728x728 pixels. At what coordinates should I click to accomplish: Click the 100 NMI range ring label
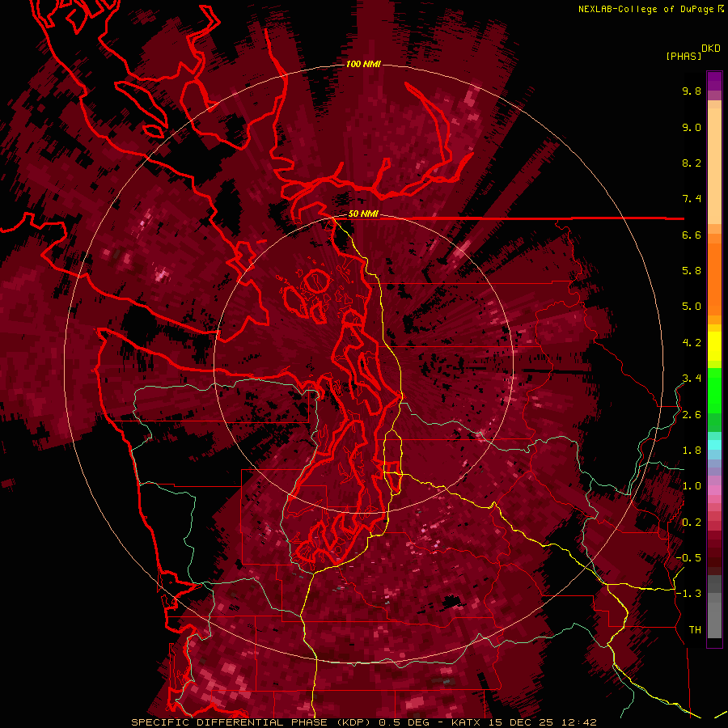pos(363,64)
